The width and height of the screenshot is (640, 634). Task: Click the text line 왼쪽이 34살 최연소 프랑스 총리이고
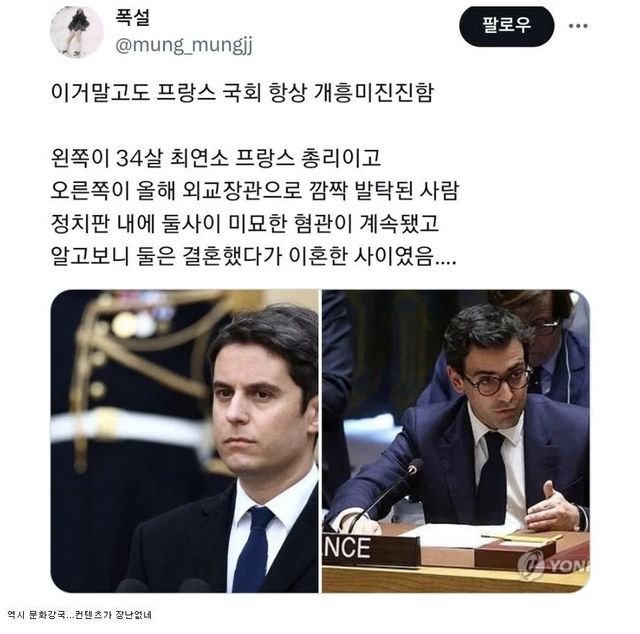click(216, 158)
